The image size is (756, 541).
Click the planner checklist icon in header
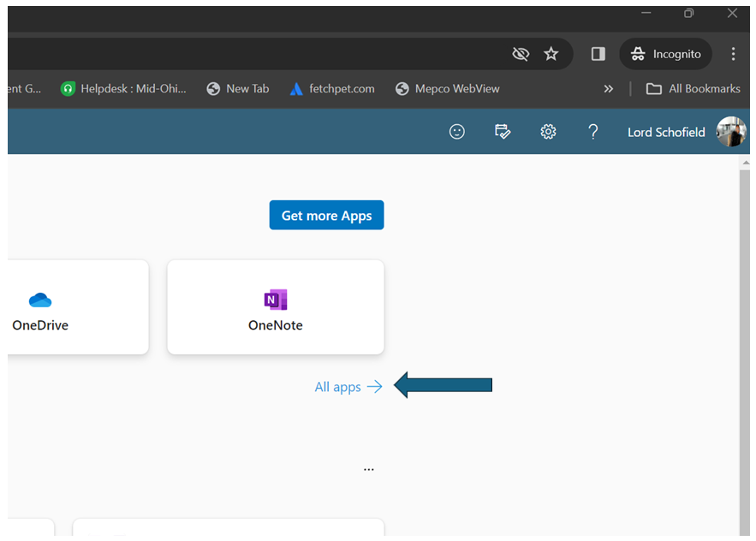pos(503,132)
